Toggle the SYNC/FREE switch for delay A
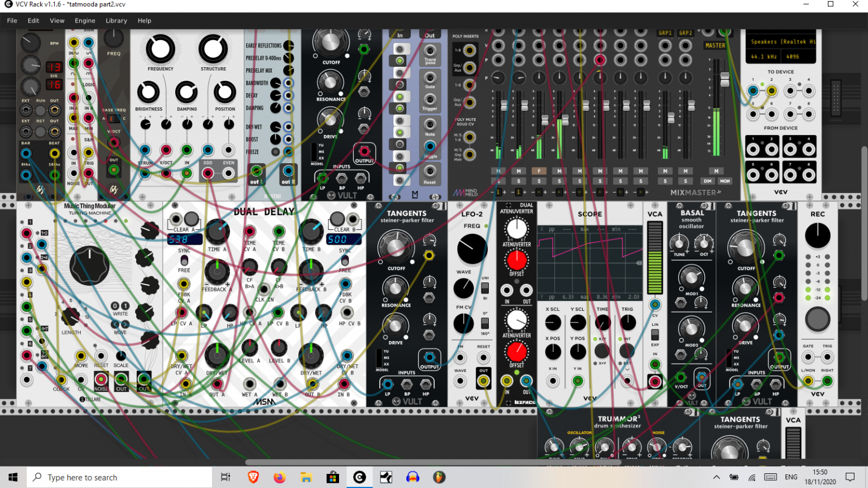868x488 pixels. pos(184,260)
